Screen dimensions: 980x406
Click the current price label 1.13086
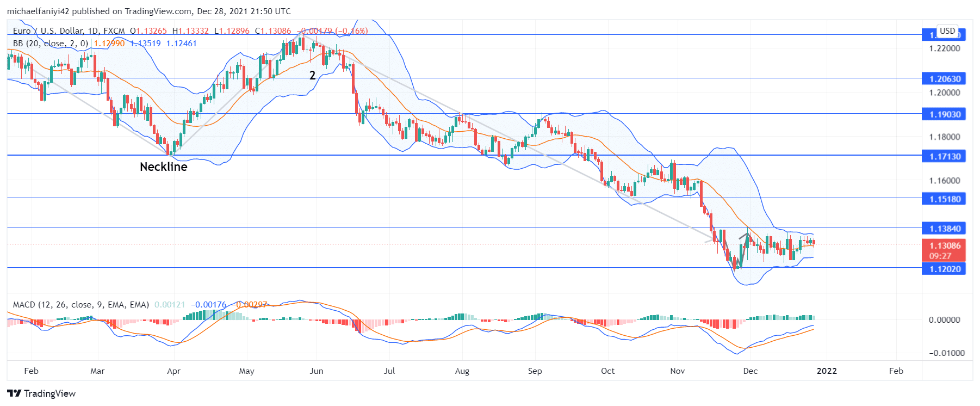tap(944, 246)
